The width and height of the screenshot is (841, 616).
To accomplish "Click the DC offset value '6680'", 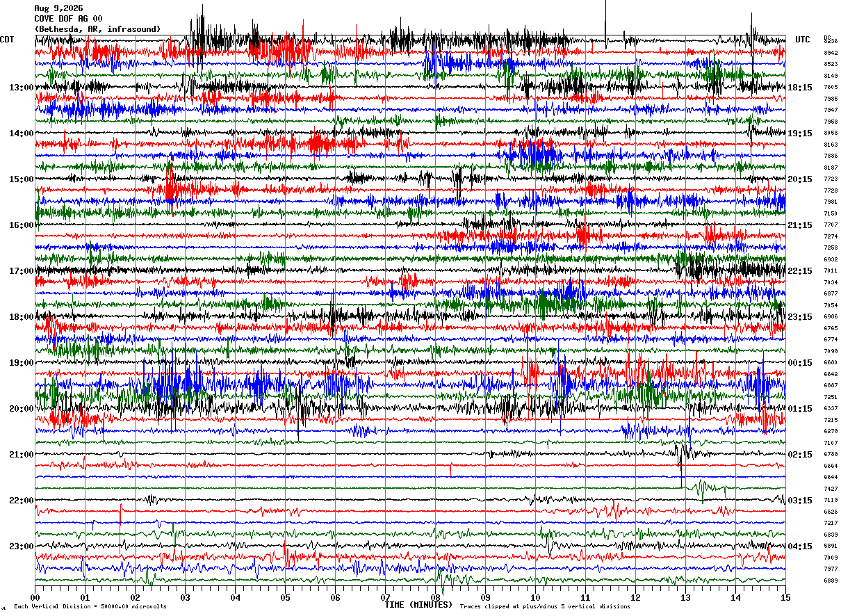I will (831, 363).
